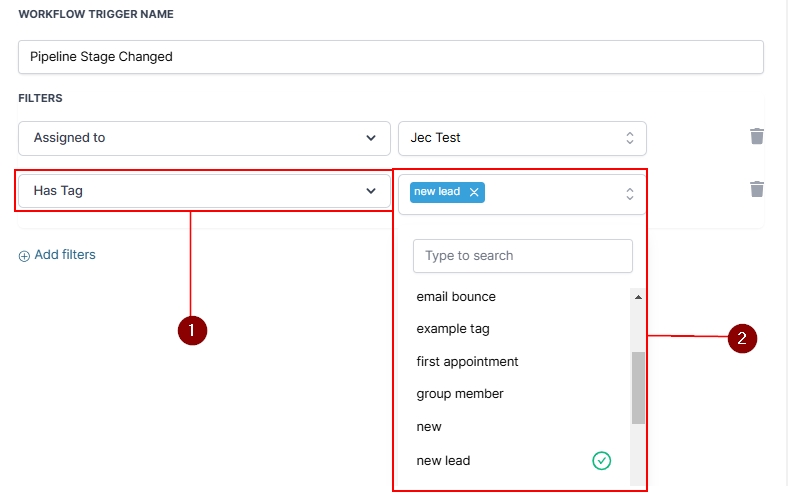Remove the new lead tag chip
The width and height of the screenshot is (788, 499).
pyautogui.click(x=474, y=192)
